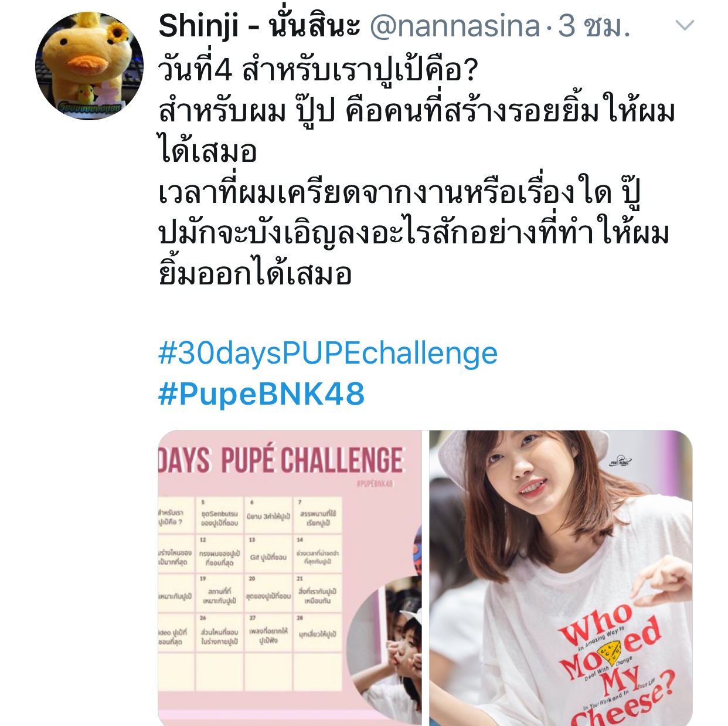Click day 28 cell in challenge calendar

(317, 633)
